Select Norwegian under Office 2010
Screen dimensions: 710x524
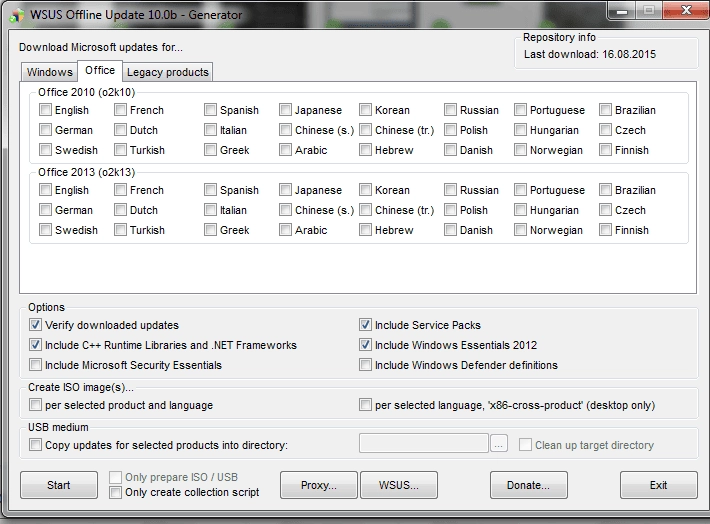(520, 150)
